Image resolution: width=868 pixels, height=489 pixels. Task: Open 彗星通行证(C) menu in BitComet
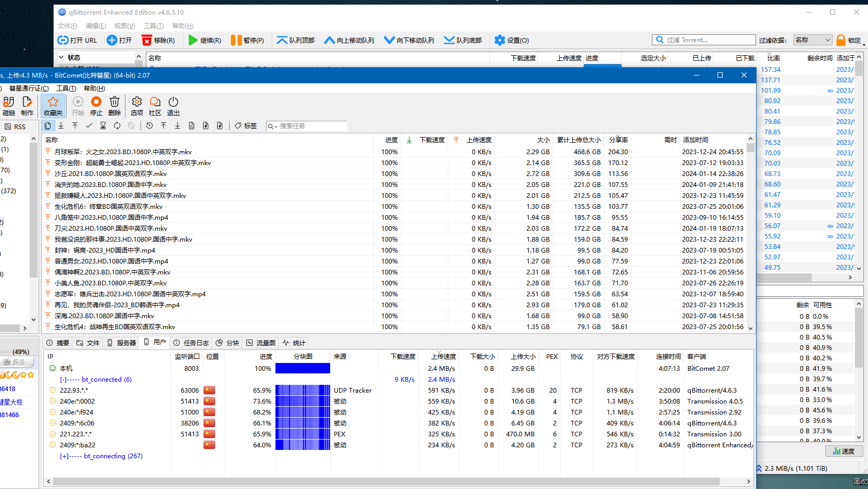[29, 89]
